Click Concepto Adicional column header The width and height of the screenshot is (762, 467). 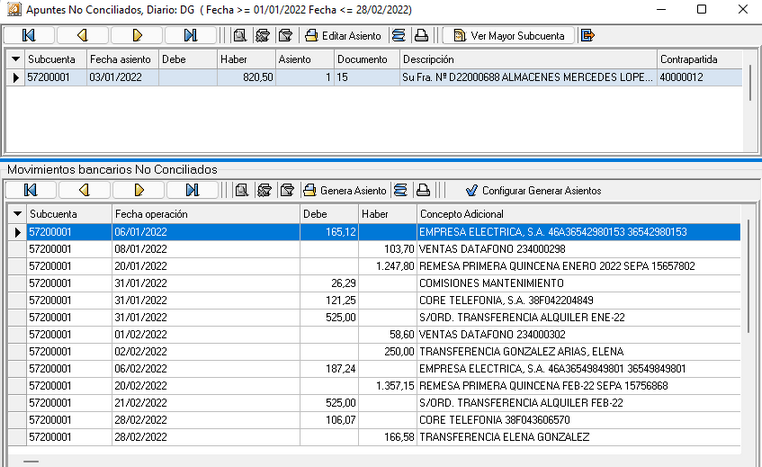coord(578,214)
